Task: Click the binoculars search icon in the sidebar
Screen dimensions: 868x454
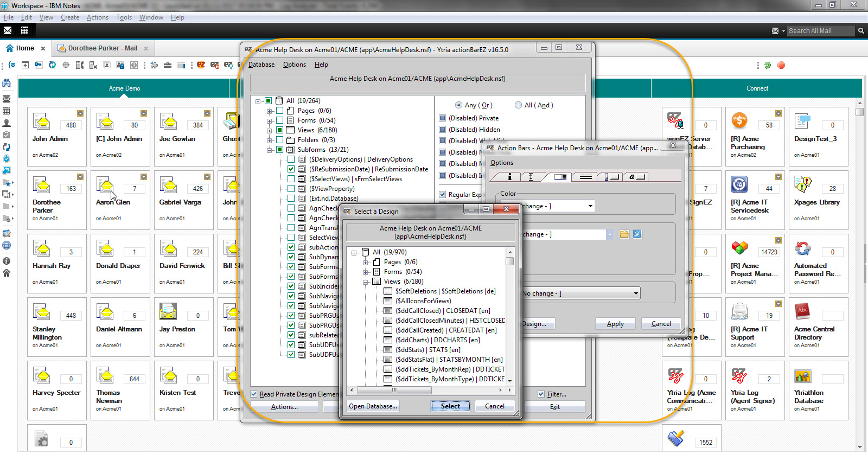Action: tap(7, 83)
